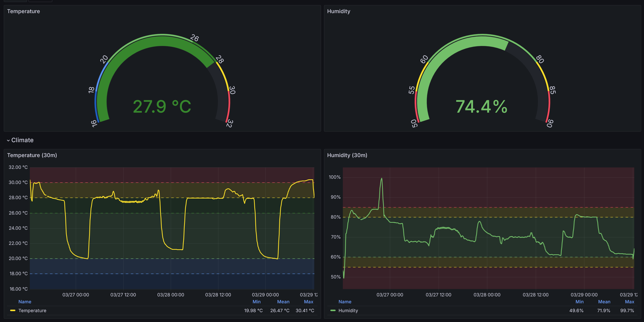The width and height of the screenshot is (644, 322).
Task: Collapse the Climate row chevron
Action: (8, 140)
